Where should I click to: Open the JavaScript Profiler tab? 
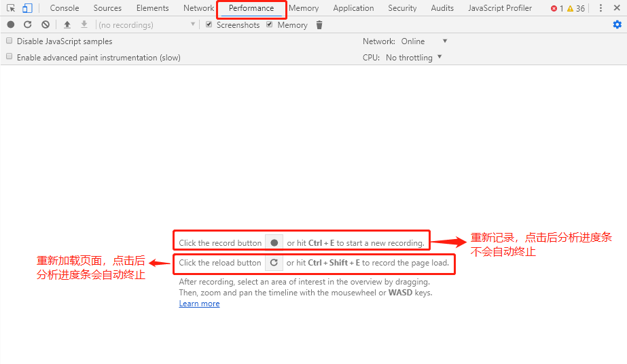point(500,8)
